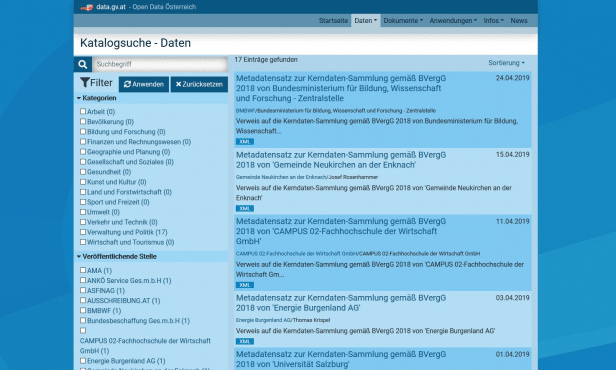616x370 pixels.
Task: Open the Dokumente menu dropdown
Action: [x=403, y=20]
